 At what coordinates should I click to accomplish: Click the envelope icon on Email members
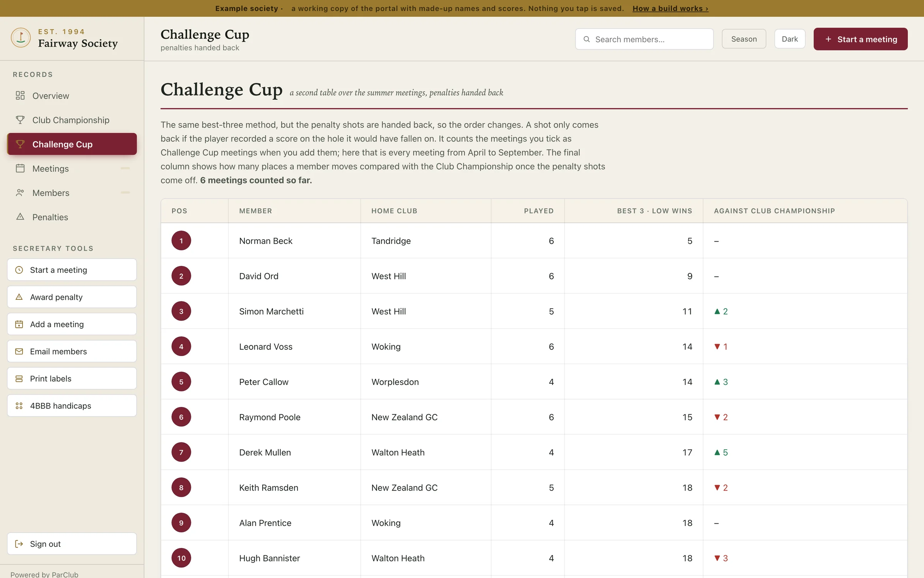[x=19, y=351]
